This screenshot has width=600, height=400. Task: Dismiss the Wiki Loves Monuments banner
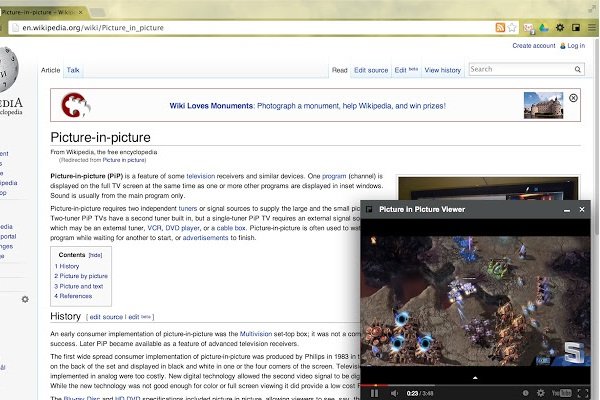573,98
